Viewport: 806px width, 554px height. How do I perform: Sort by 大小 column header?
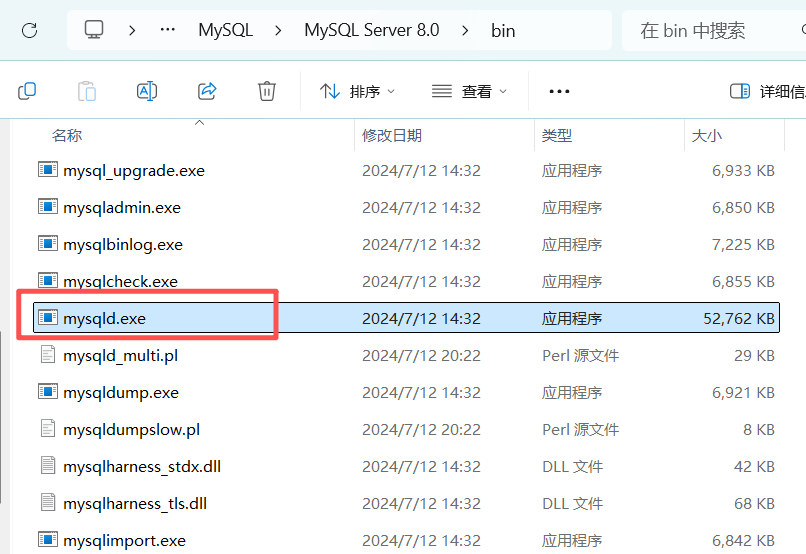(707, 136)
